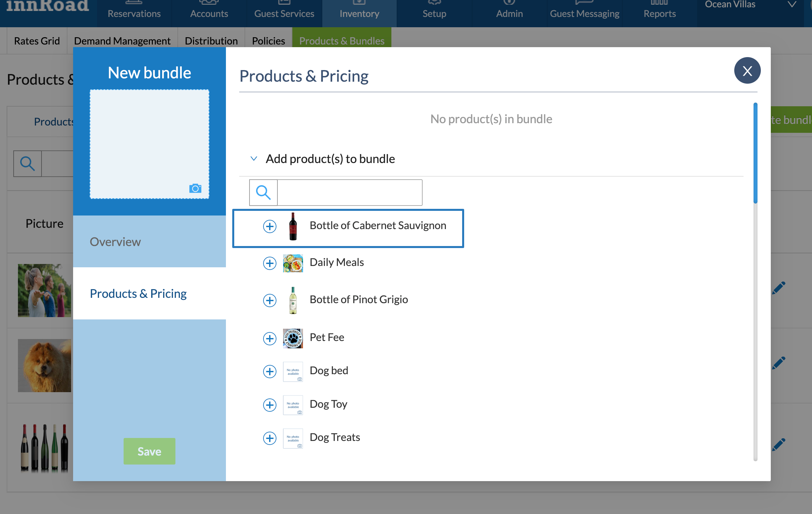Screen dimensions: 812x514
Task: Add Dog Treats using plus icon
Action: pyautogui.click(x=269, y=438)
